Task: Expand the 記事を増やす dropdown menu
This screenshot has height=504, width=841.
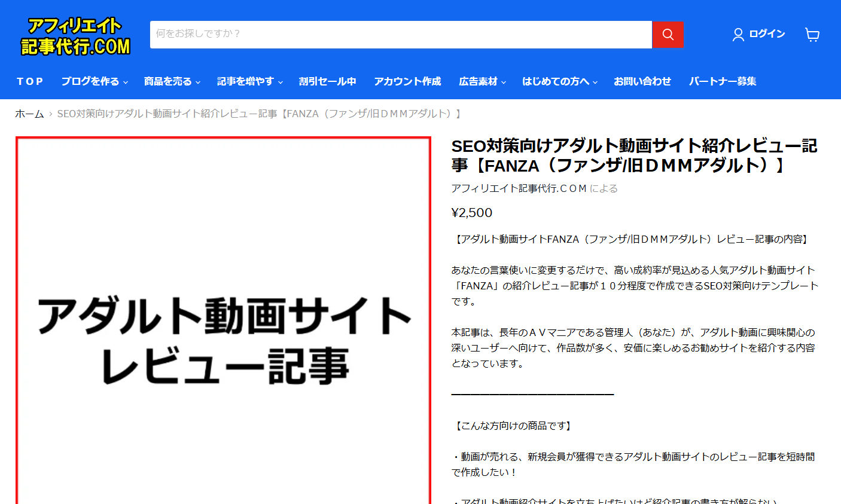Action: coord(249,81)
